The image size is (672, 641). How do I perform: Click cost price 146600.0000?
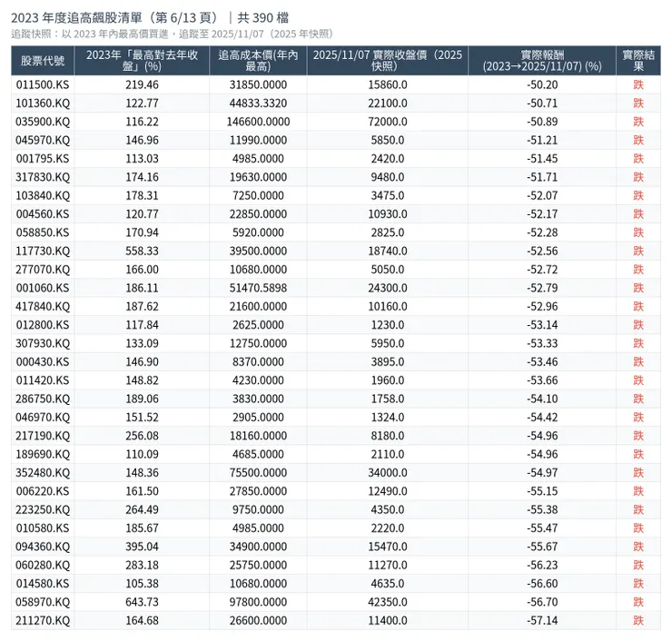click(x=258, y=122)
